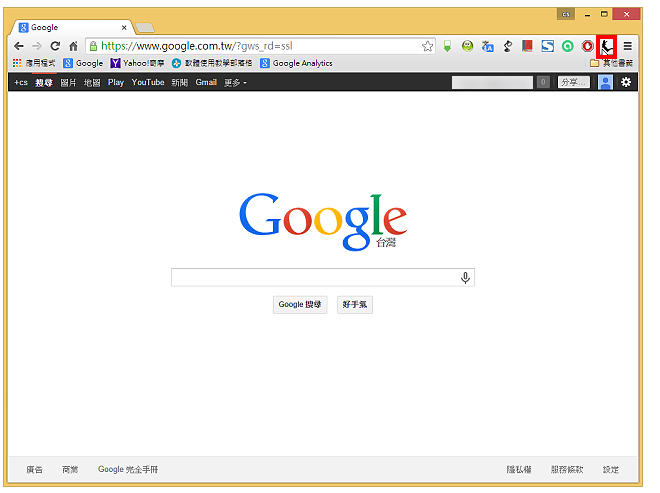The width and height of the screenshot is (660, 493).
Task: Open the Yahoo! bookmark
Action: click(x=137, y=63)
